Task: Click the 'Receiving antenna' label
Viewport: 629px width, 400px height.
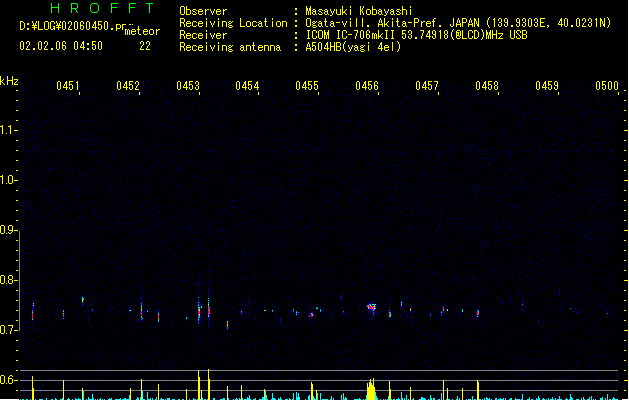Action: coord(230,47)
